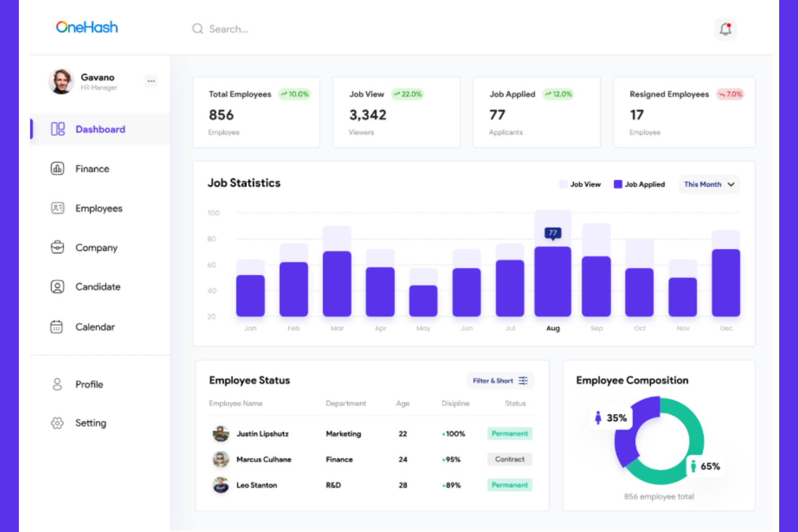The height and width of the screenshot is (532, 798).
Task: Click the Calendar icon in sidebar
Action: coord(57,327)
